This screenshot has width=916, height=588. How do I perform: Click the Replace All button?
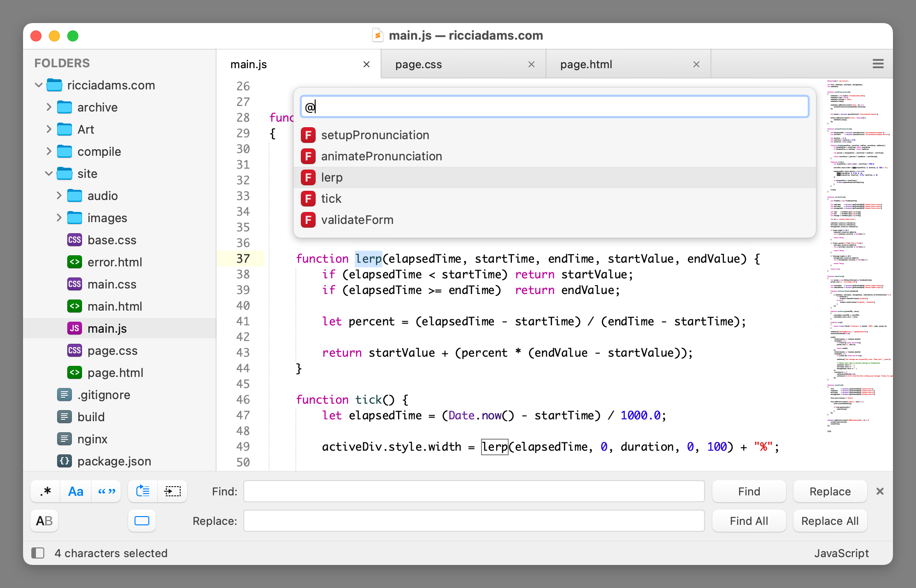pyautogui.click(x=830, y=521)
